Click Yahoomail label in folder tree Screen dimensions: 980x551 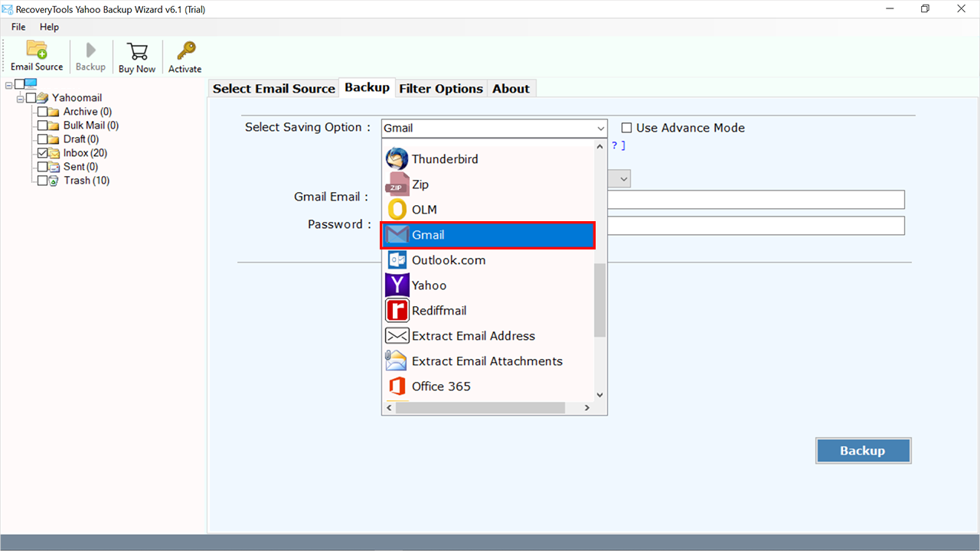tap(77, 98)
